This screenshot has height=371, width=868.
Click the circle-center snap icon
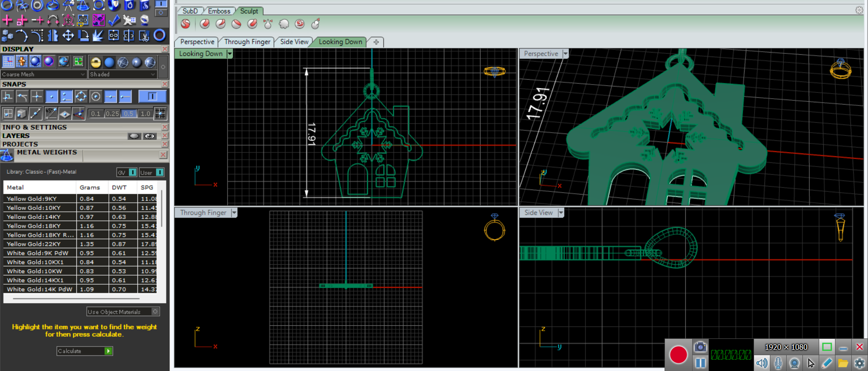[x=95, y=96]
